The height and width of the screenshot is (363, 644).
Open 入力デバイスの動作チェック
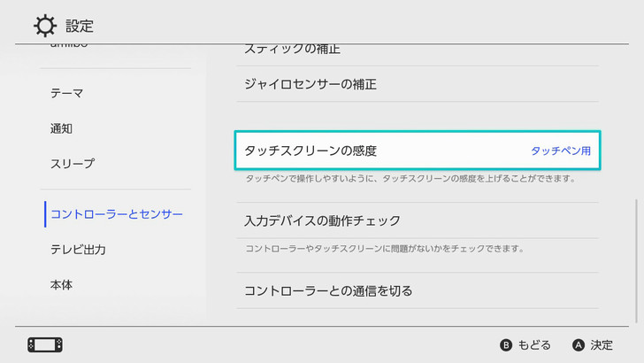(x=418, y=220)
